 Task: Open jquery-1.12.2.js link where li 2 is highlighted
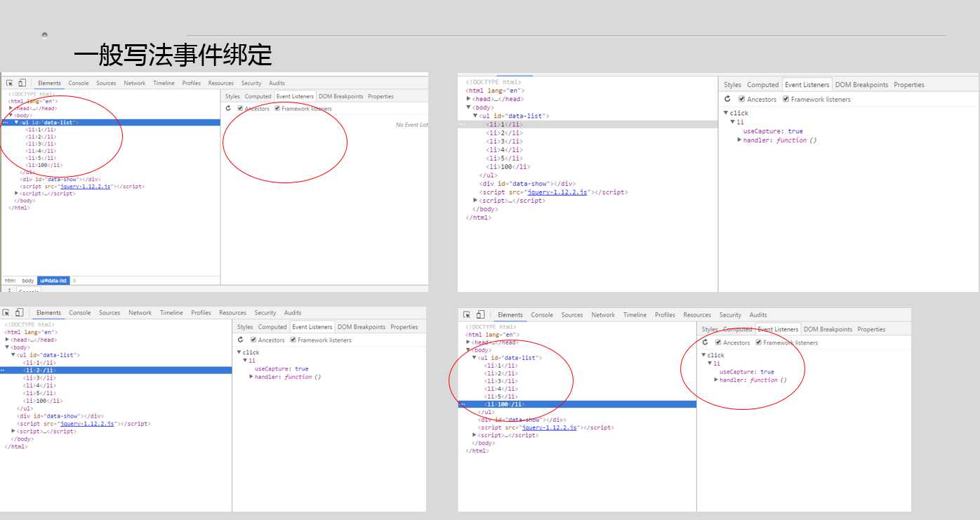(x=87, y=424)
